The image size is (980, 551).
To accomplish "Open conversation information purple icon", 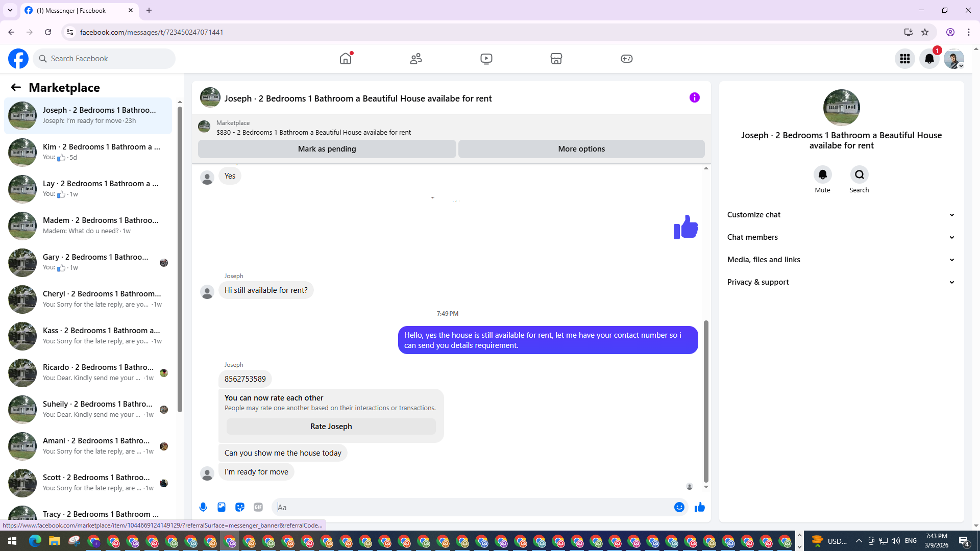I will (694, 97).
